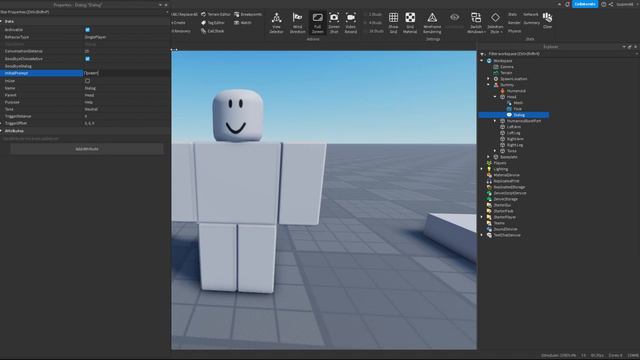This screenshot has width=640, height=360.
Task: Select ReplicatedStorage in Explorer
Action: point(509,187)
